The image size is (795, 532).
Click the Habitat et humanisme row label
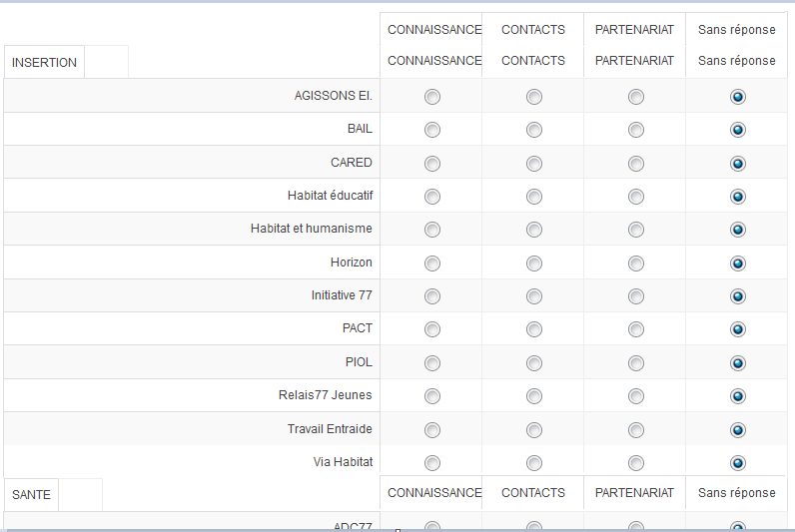(311, 229)
